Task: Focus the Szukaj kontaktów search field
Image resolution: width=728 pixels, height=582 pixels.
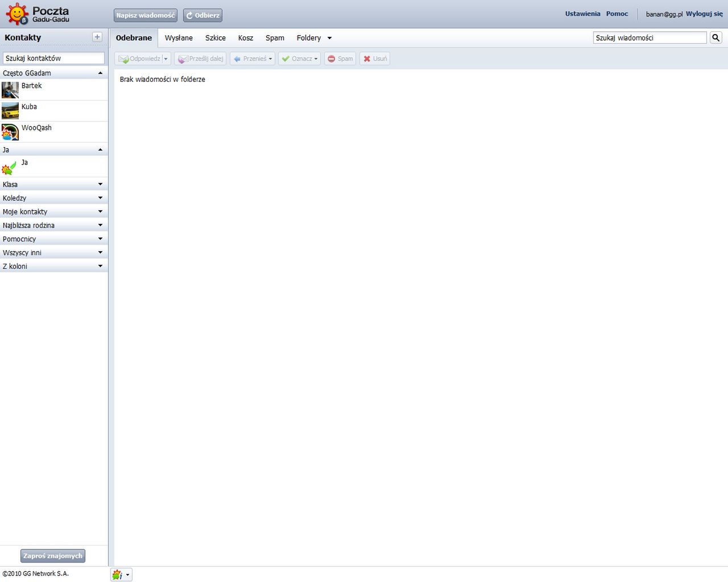Action: click(x=53, y=58)
